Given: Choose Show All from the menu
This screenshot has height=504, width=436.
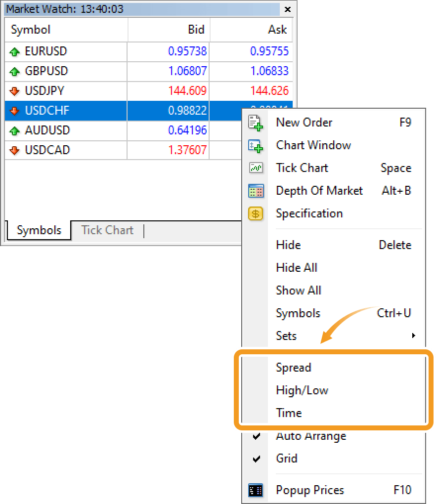Looking at the screenshot, I should (299, 291).
